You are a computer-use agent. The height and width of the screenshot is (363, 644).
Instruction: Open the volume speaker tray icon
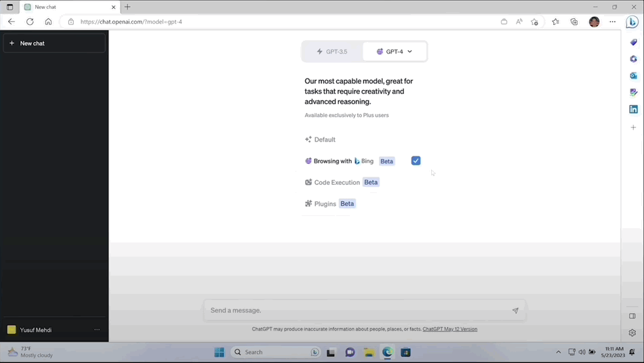tap(582, 352)
